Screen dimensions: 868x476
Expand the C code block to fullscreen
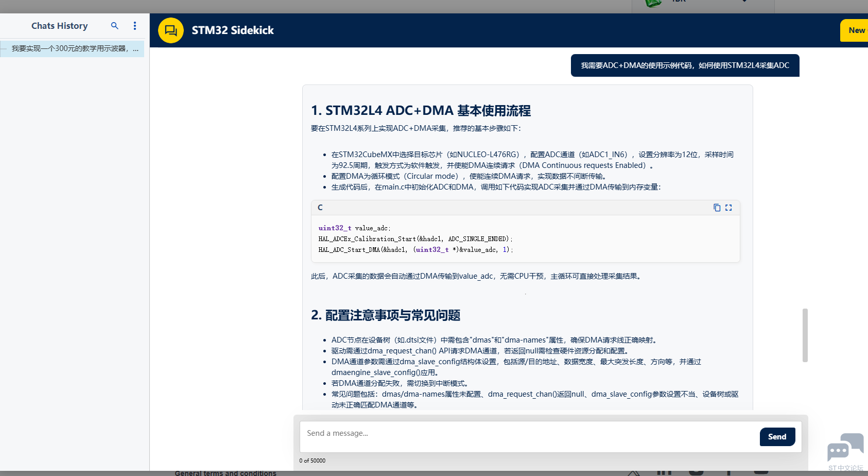pyautogui.click(x=728, y=208)
